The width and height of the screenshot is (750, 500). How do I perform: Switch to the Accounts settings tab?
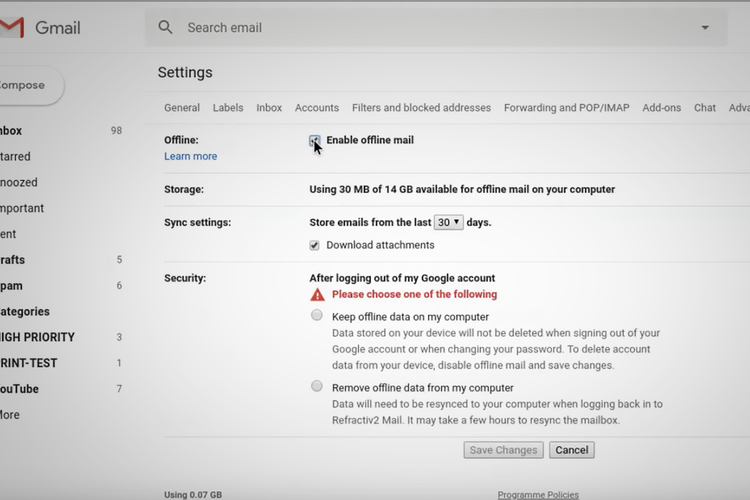coord(317,108)
